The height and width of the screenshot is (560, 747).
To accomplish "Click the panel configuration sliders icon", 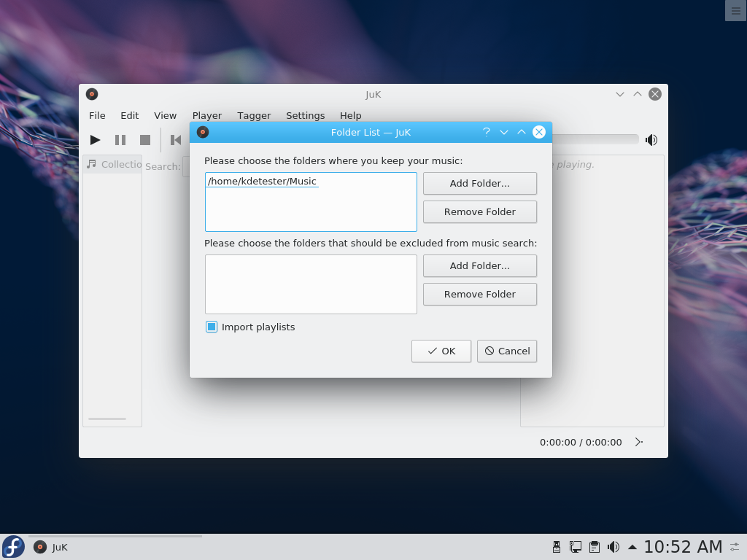I will click(735, 547).
